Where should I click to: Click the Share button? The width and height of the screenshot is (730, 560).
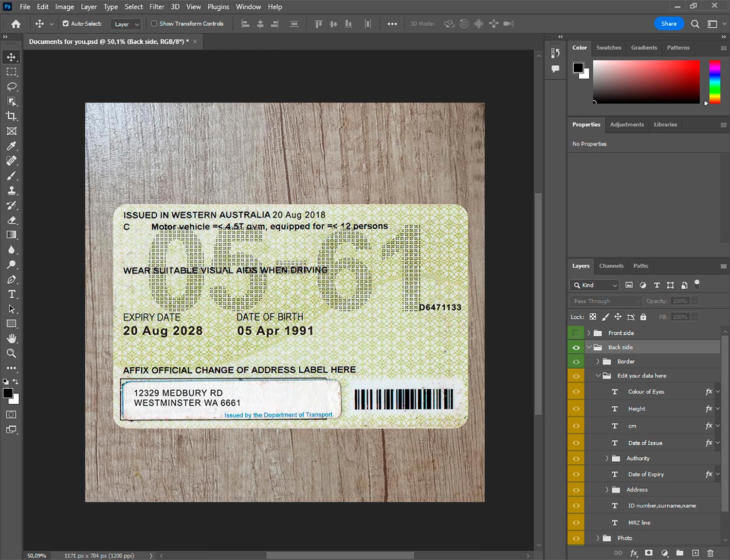[x=669, y=23]
